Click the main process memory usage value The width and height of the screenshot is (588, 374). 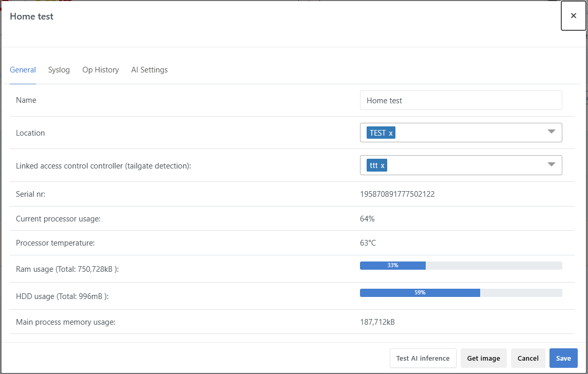point(377,322)
